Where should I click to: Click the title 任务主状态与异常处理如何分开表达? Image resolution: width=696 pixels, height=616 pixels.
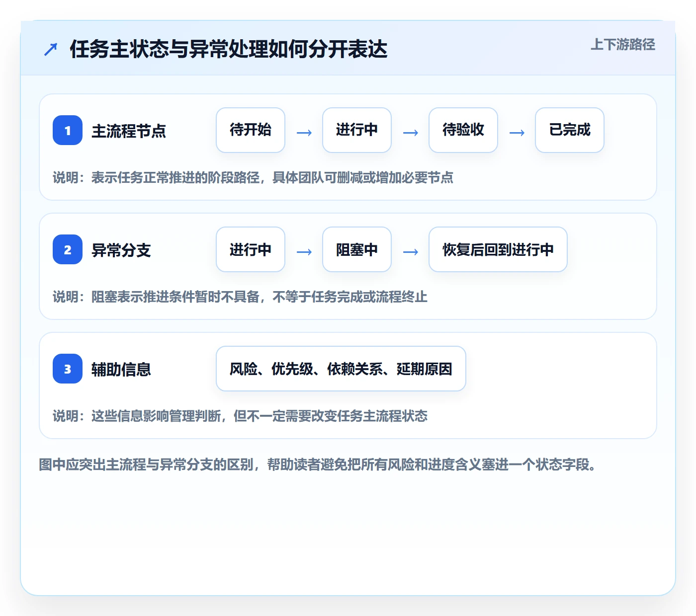pos(229,49)
